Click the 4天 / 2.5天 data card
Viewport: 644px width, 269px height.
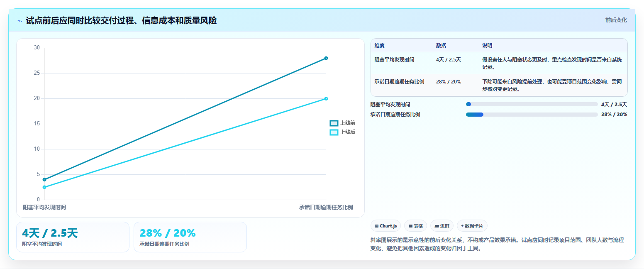pos(73,237)
